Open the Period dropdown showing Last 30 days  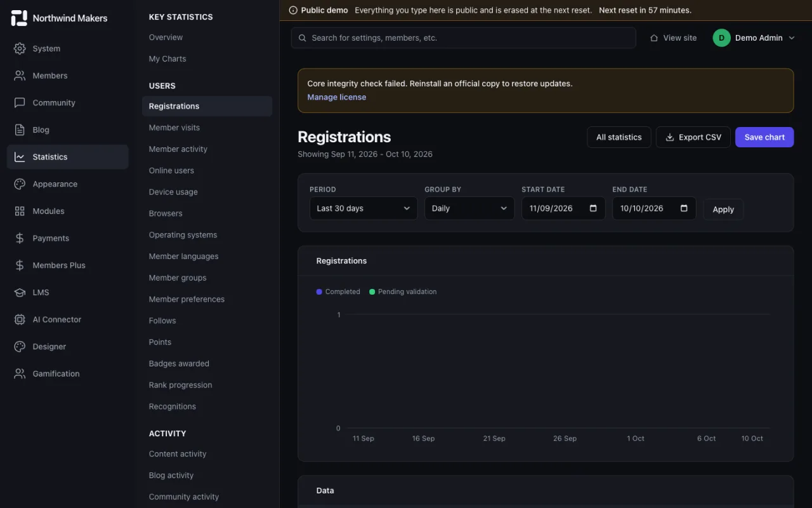363,208
